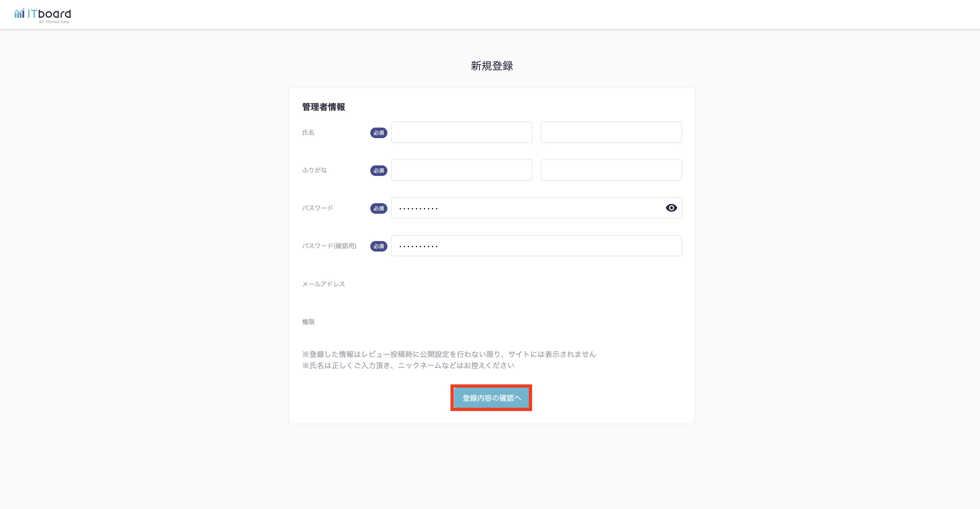Image resolution: width=980 pixels, height=509 pixels.
Task: Click the 必須 badge beside パスワード(確認用)
Action: point(378,246)
